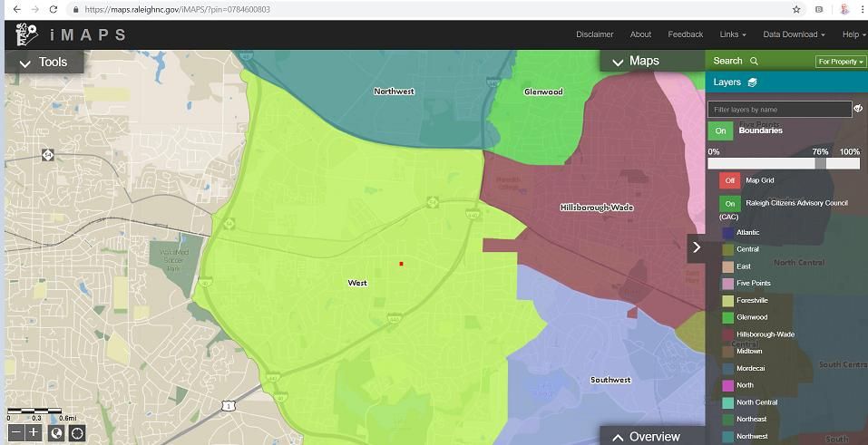The width and height of the screenshot is (868, 445).
Task: Click the Forestville legend entry
Action: [x=752, y=301]
